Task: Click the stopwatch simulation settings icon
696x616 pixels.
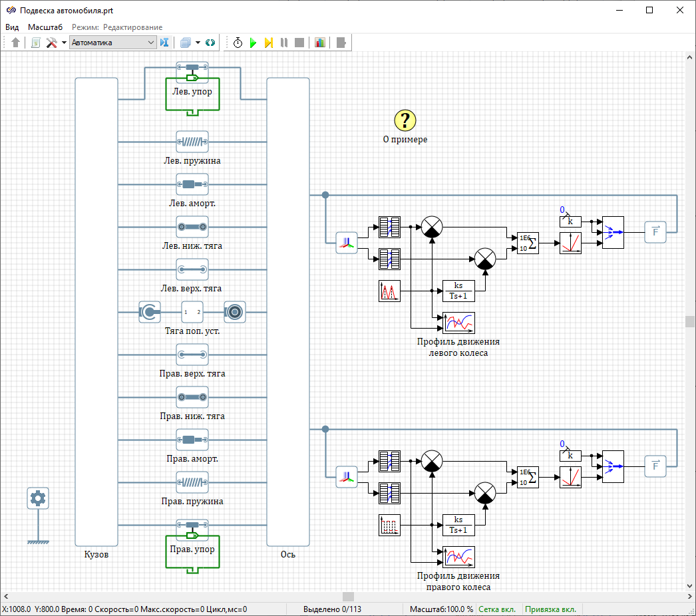Action: pyautogui.click(x=238, y=43)
